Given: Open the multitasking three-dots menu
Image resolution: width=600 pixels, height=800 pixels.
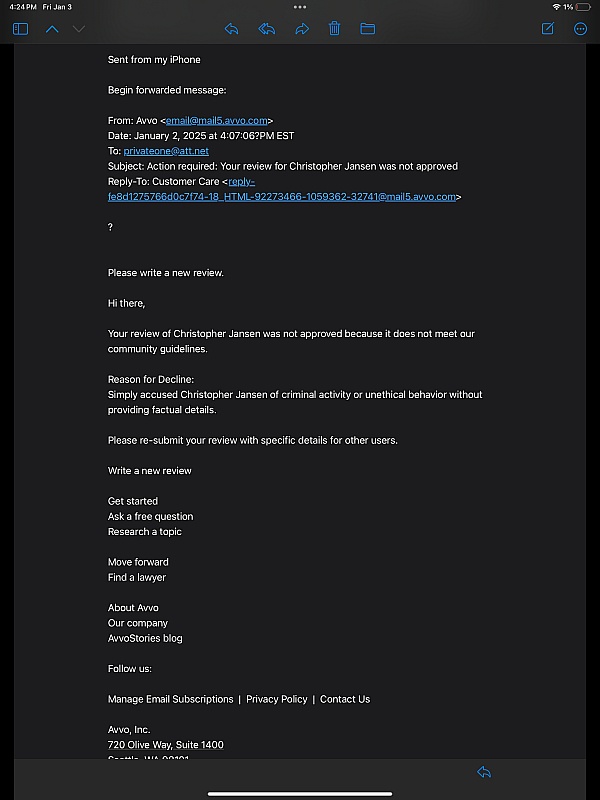Looking at the screenshot, I should [x=300, y=6].
